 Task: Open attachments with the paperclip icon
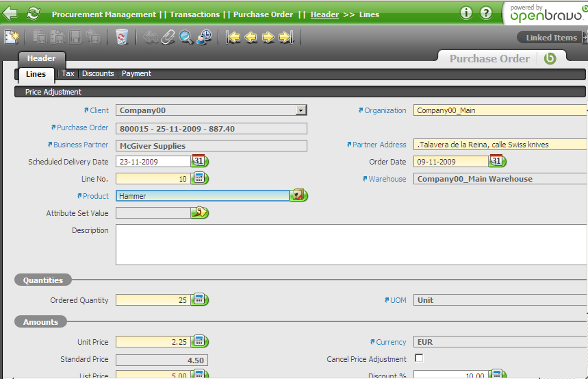click(x=168, y=37)
